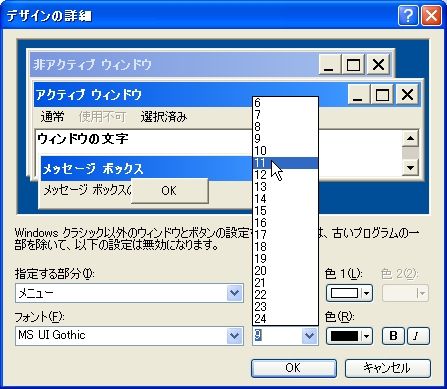Click close X of inactive preview window
This screenshot has width=447, height=389.
coord(378,64)
